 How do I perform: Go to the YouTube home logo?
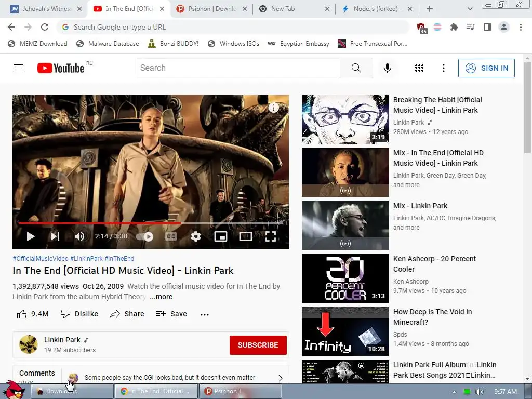click(61, 68)
